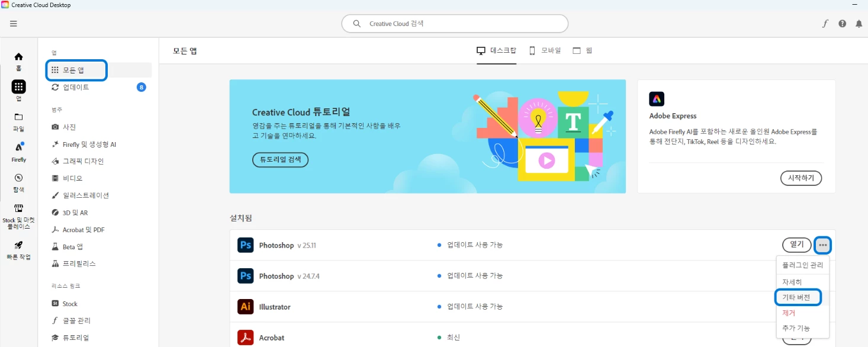Switch to the 모바일 tab
This screenshot has width=868, height=347.
point(545,51)
